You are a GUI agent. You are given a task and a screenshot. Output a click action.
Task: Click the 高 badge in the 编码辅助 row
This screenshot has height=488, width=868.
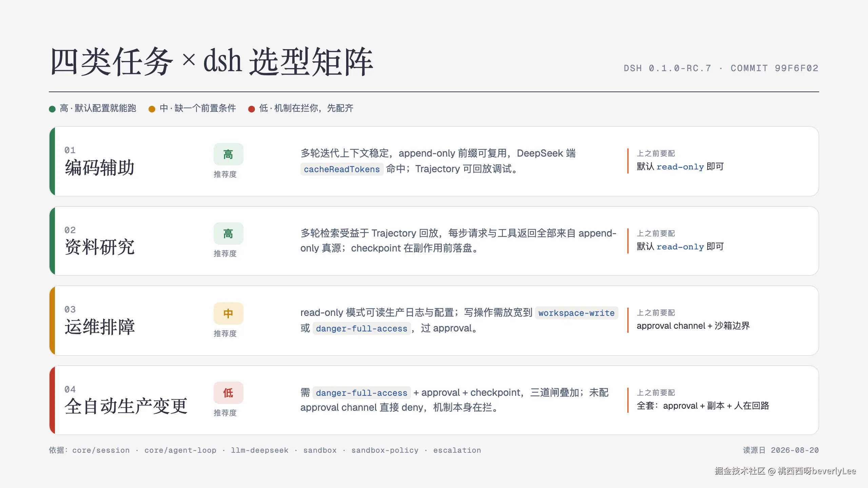(228, 154)
